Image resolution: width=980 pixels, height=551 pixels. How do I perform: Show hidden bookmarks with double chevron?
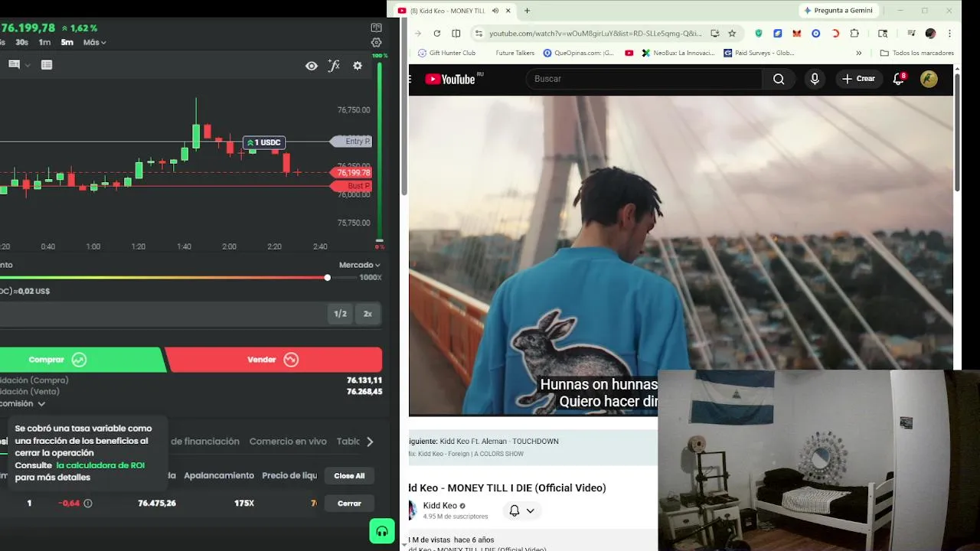coord(858,53)
